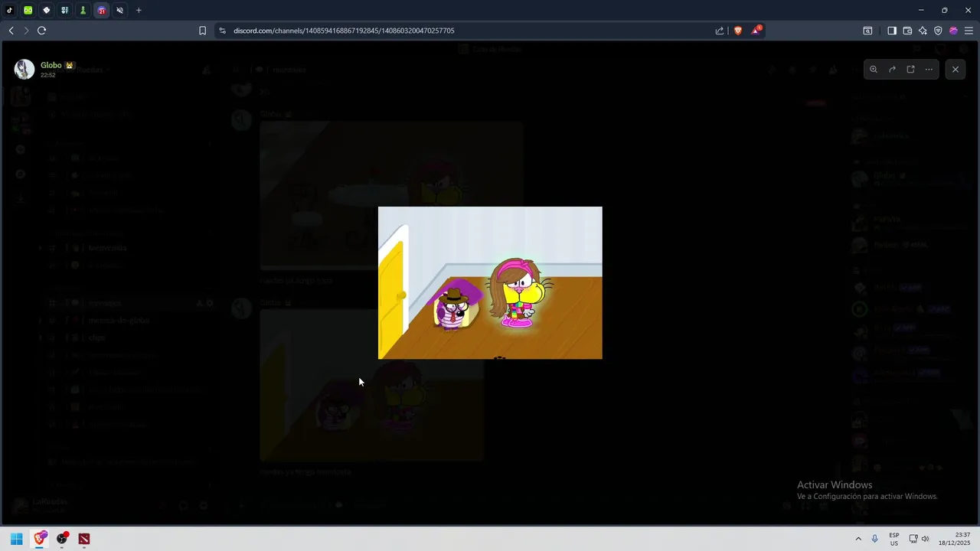Switch the ESP US keyboard language

tap(894, 539)
